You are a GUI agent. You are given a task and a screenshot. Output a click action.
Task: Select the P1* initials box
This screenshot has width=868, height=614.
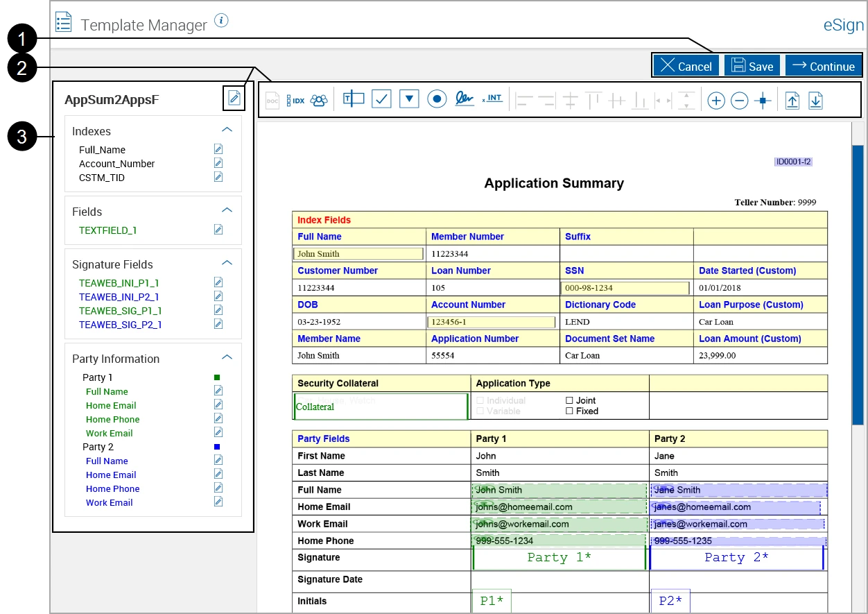coord(492,601)
